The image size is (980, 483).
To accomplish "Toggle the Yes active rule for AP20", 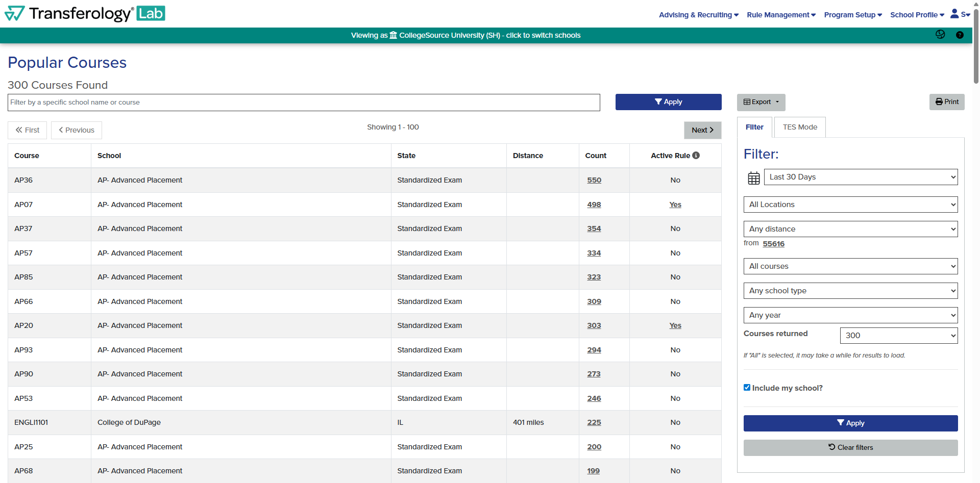I will click(675, 325).
